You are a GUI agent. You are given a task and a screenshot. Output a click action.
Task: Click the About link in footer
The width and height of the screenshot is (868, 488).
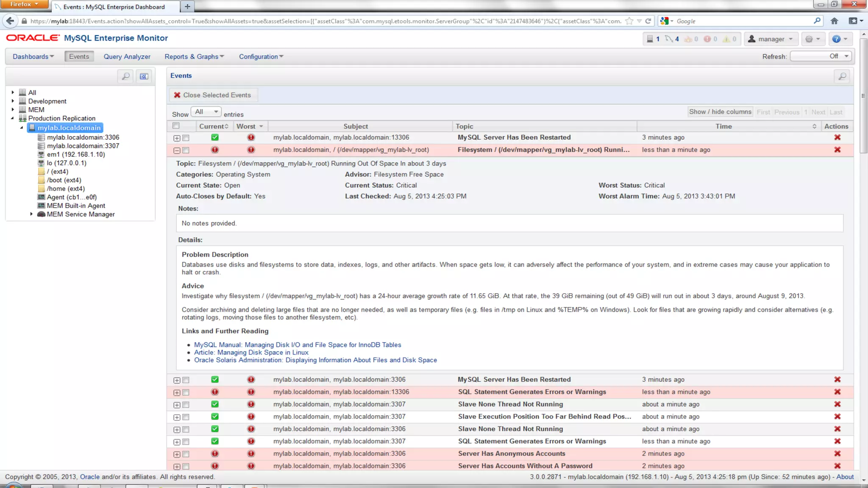(x=845, y=477)
